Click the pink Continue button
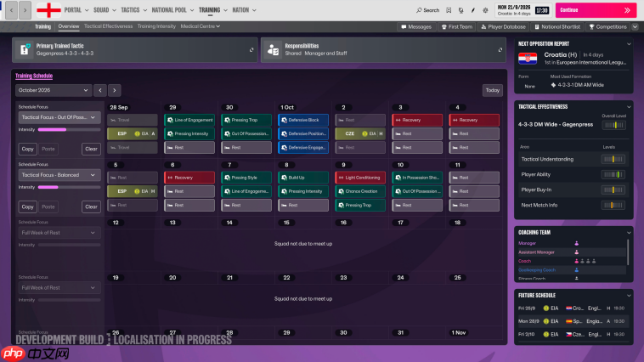This screenshot has width=644, height=362. [596, 10]
